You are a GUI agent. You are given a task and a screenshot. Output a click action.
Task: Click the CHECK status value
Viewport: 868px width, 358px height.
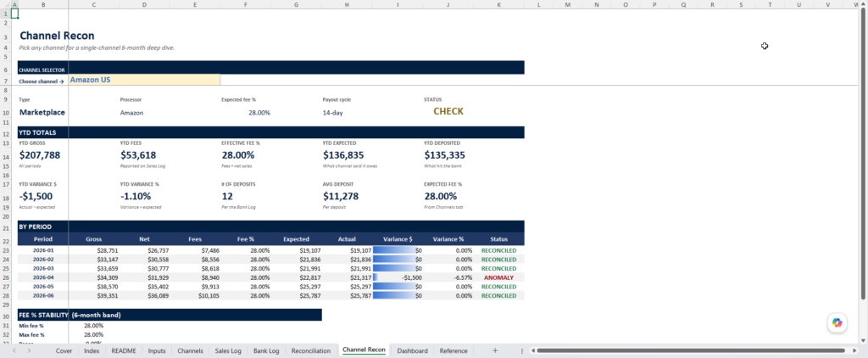(x=448, y=111)
